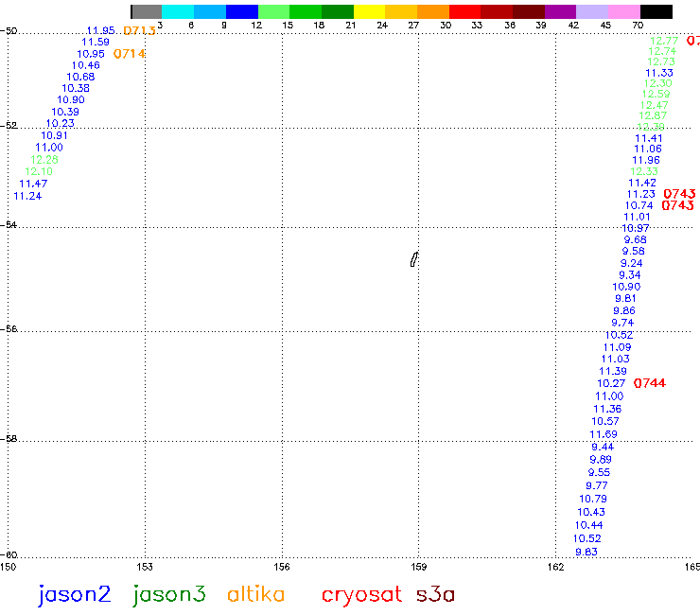Click the -58 latitude axis label

(9, 439)
